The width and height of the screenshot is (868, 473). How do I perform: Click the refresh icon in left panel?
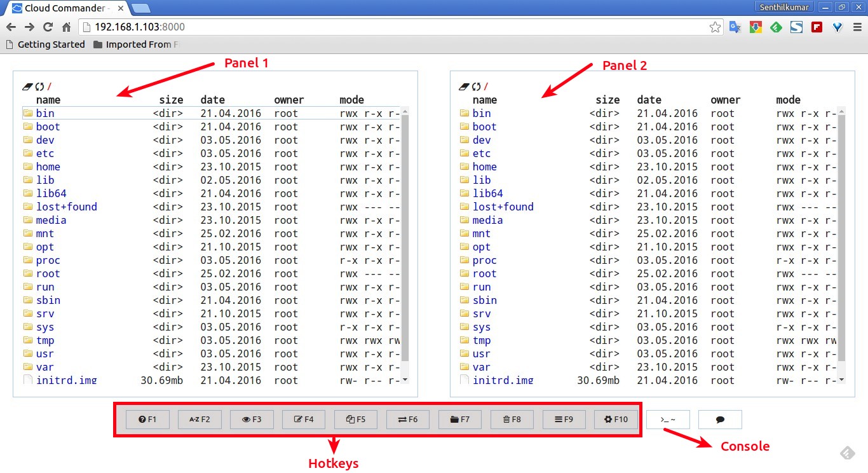[40, 86]
